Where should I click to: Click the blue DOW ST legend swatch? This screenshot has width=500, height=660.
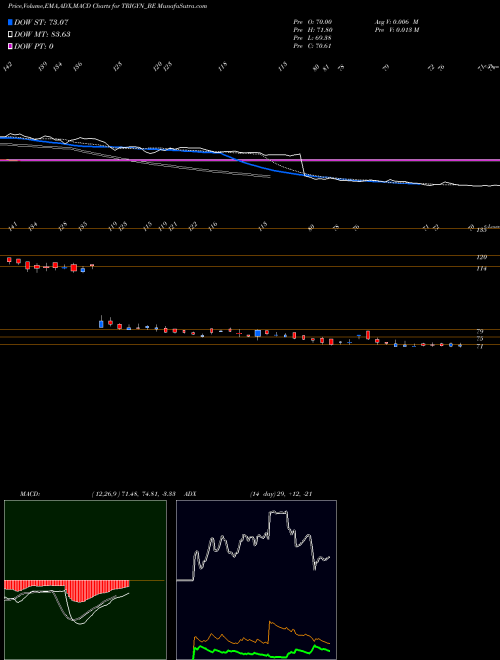10,22
